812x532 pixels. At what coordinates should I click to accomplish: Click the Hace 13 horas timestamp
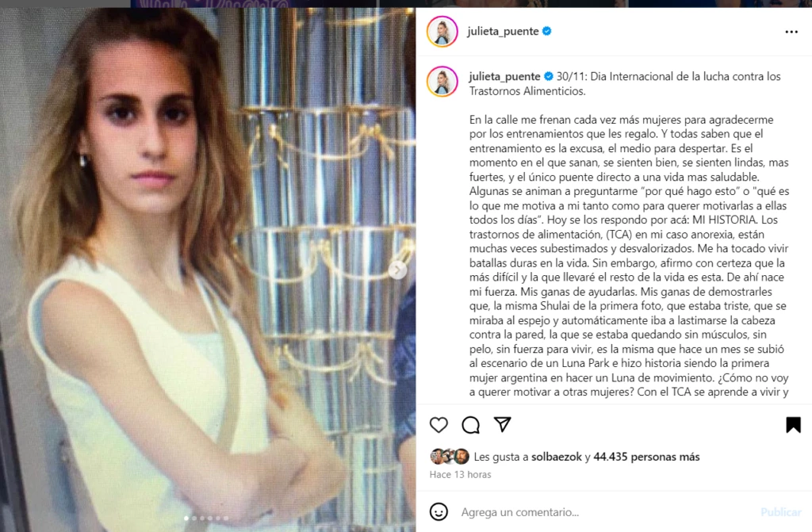point(461,474)
